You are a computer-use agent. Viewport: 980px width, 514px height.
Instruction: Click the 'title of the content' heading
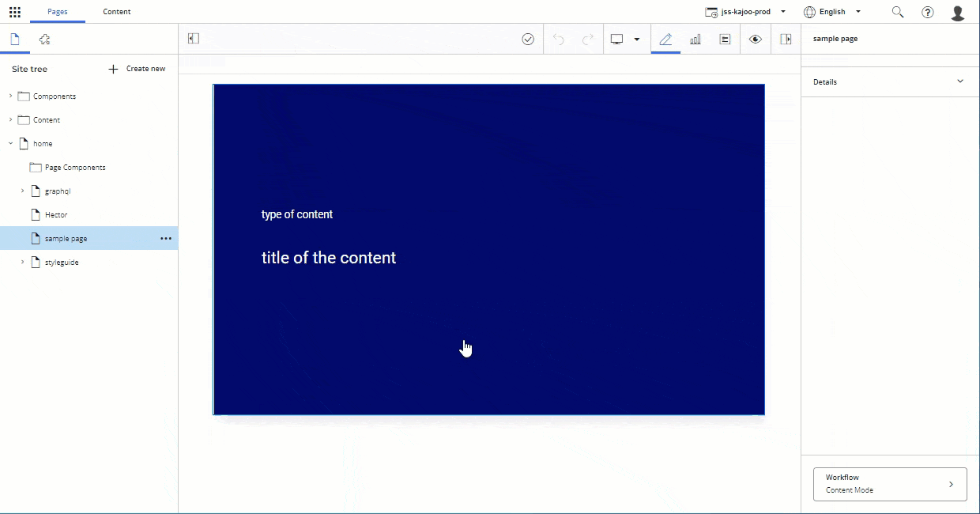[x=329, y=258]
